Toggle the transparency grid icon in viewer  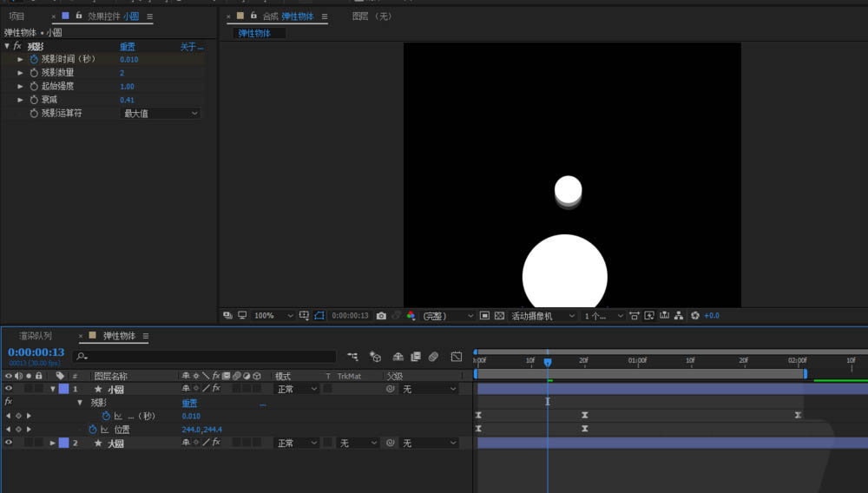[499, 316]
